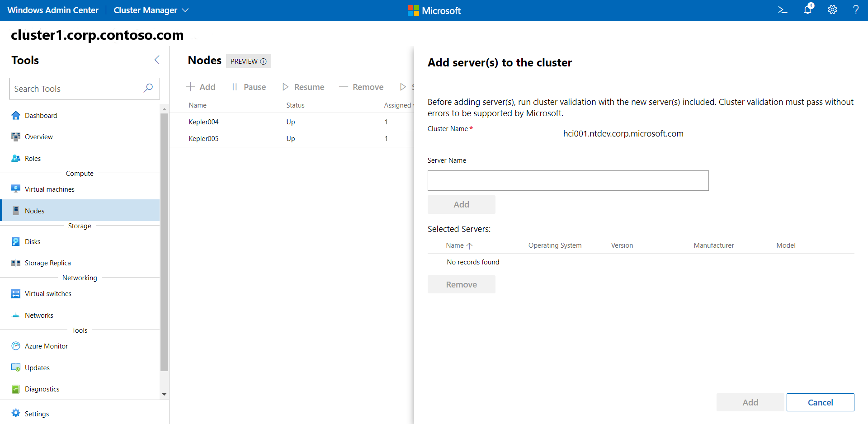Open settings gear in header
868x424 pixels.
(x=832, y=10)
